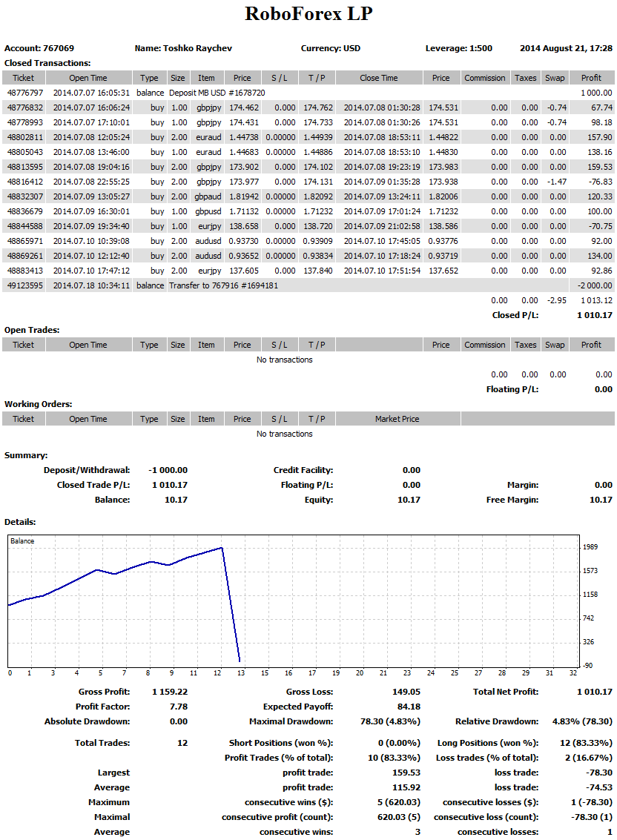
Task: Click the report date "2014 August 21, 17:28"
Action: [x=566, y=48]
